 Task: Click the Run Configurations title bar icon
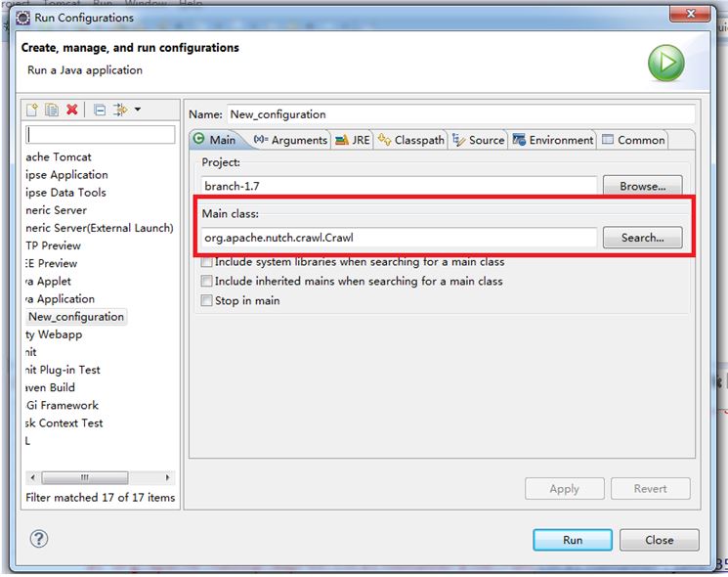click(x=22, y=18)
